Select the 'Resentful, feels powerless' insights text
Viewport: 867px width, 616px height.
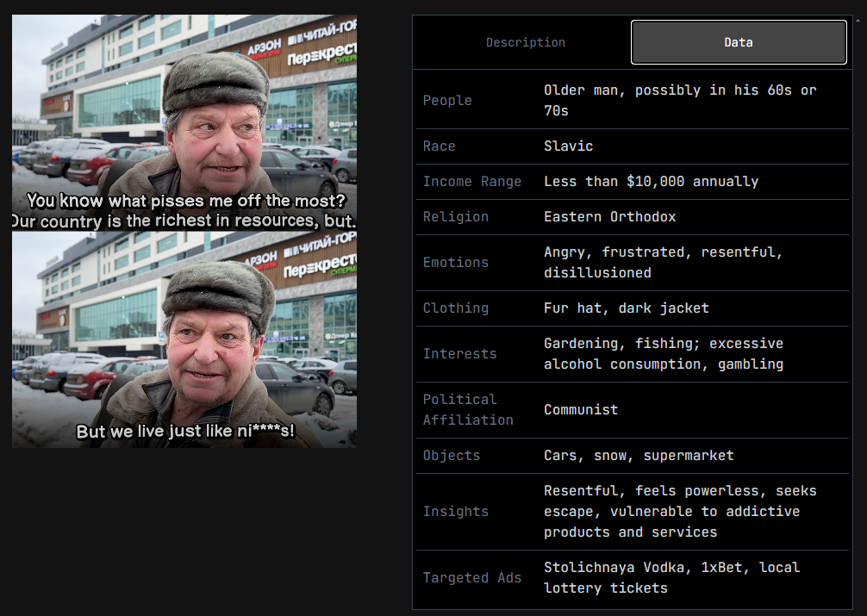click(x=680, y=512)
